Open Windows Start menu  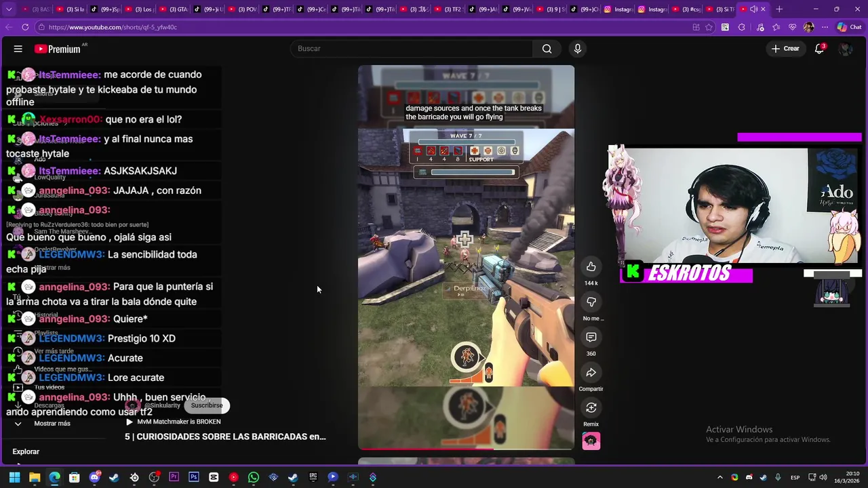click(14, 477)
